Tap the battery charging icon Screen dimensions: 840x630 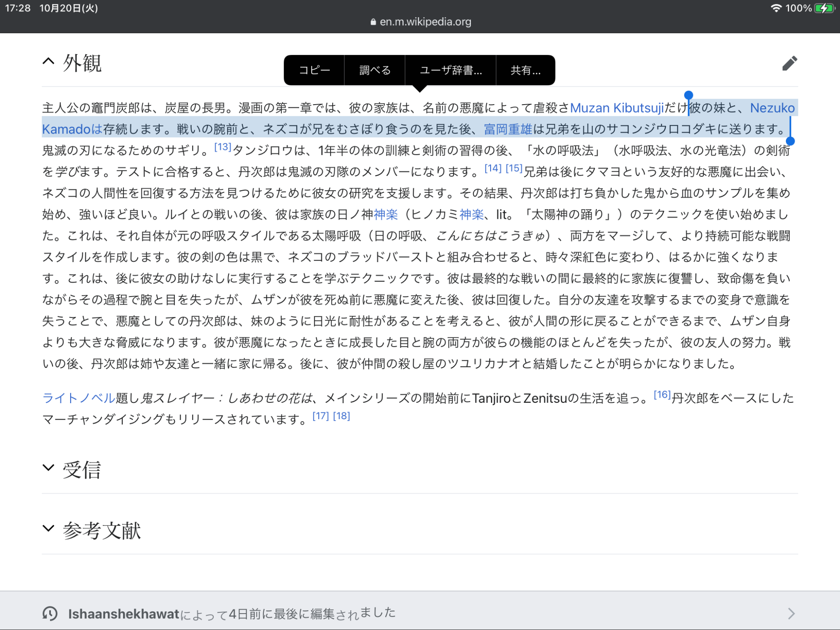[824, 8]
